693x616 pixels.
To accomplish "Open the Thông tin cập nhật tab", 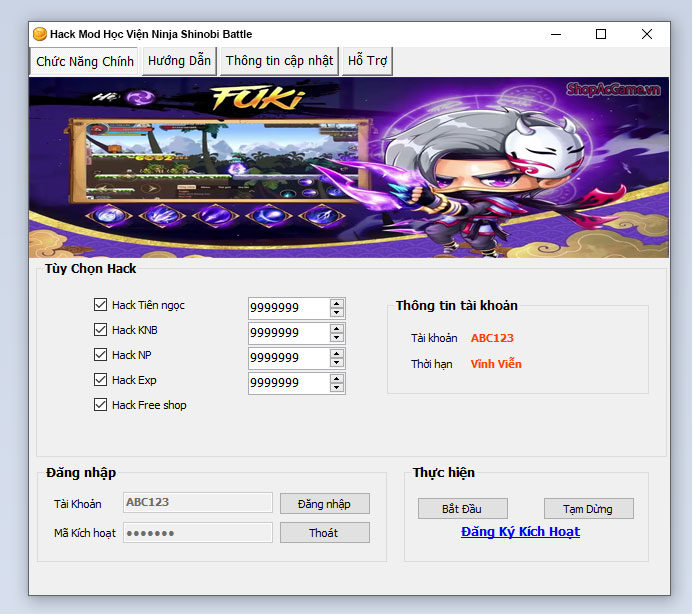I will click(x=279, y=61).
